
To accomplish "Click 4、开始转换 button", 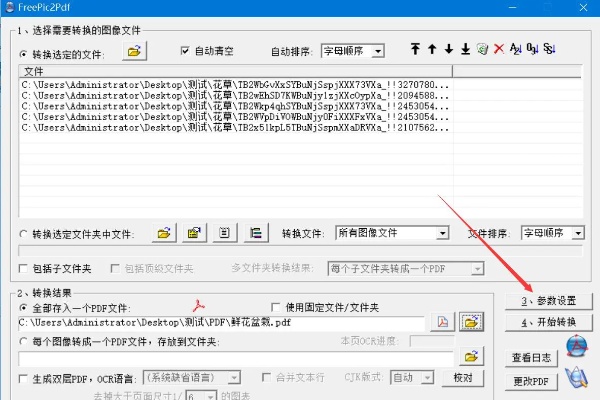I will (549, 323).
